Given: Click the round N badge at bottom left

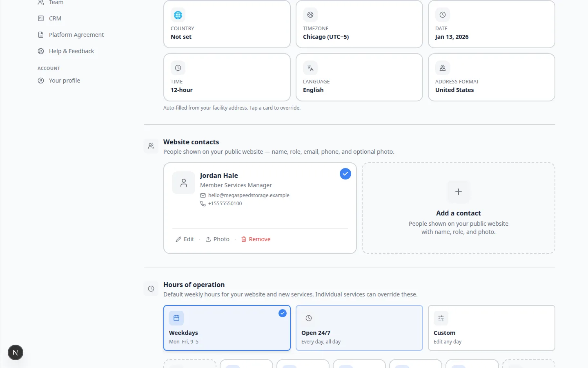Looking at the screenshot, I should coord(16,352).
